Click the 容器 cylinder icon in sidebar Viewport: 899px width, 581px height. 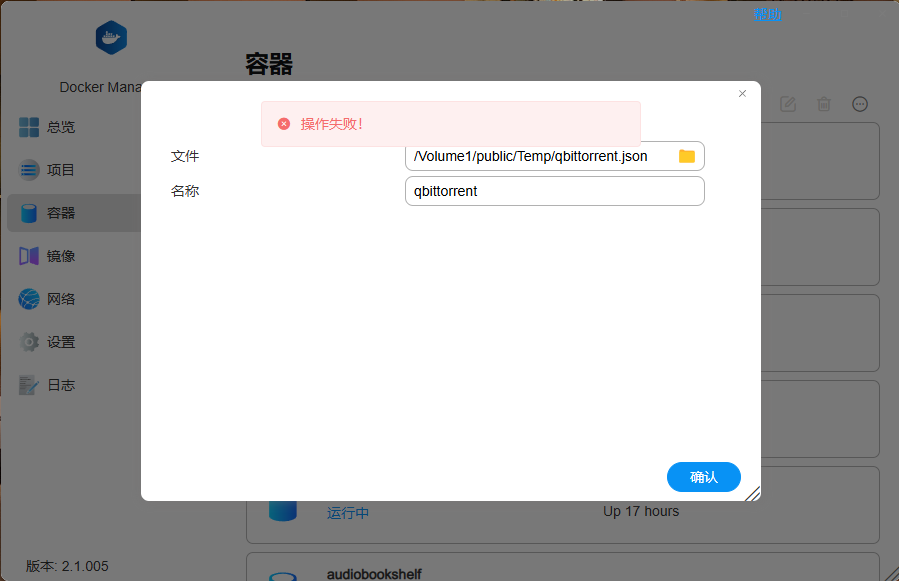coord(29,213)
